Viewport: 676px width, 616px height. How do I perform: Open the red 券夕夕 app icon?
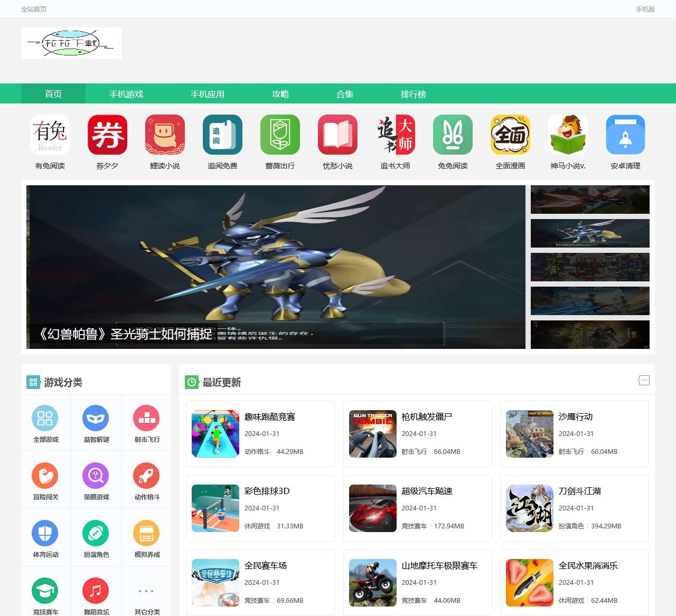click(x=108, y=135)
